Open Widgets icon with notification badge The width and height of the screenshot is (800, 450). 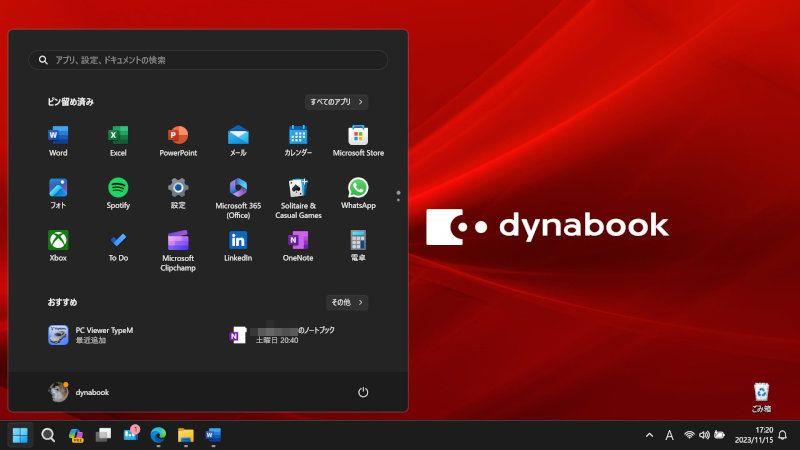(131, 435)
